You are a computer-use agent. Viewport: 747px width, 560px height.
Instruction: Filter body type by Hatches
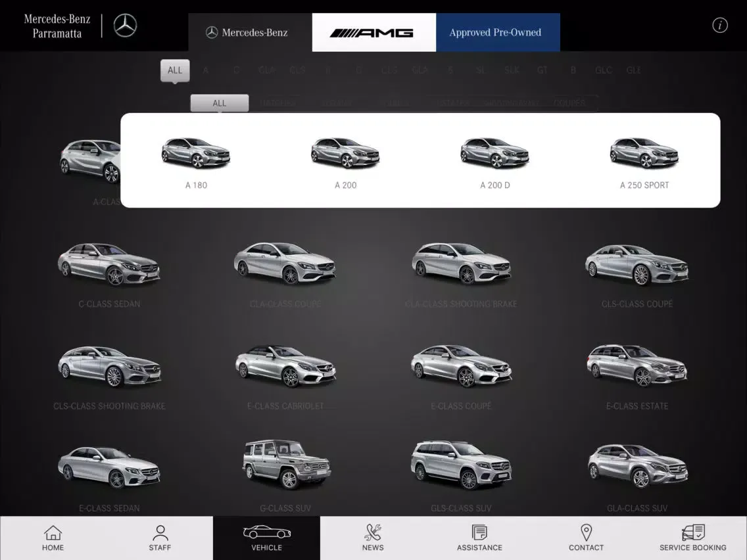click(277, 103)
